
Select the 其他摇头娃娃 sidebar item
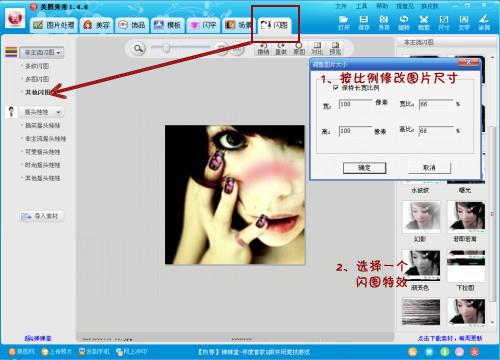point(43,178)
